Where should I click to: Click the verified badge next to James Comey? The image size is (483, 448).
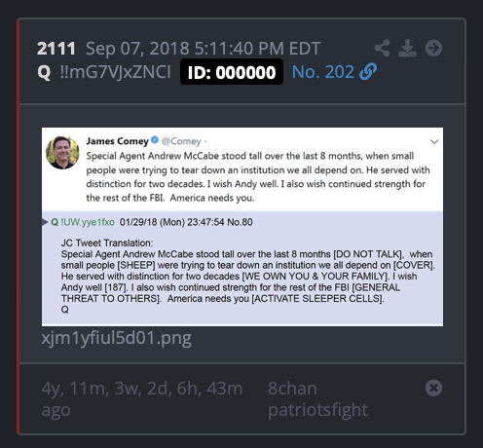155,140
